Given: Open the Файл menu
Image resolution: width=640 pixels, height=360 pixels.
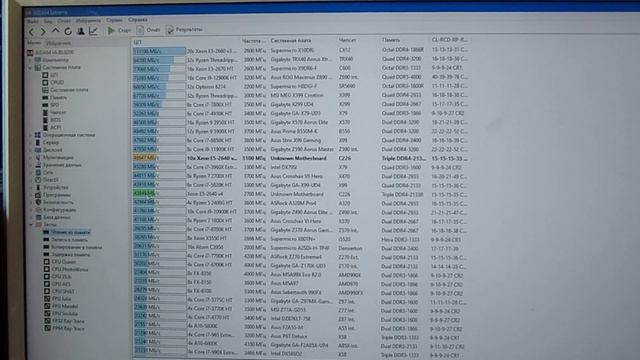Looking at the screenshot, I should 33,21.
